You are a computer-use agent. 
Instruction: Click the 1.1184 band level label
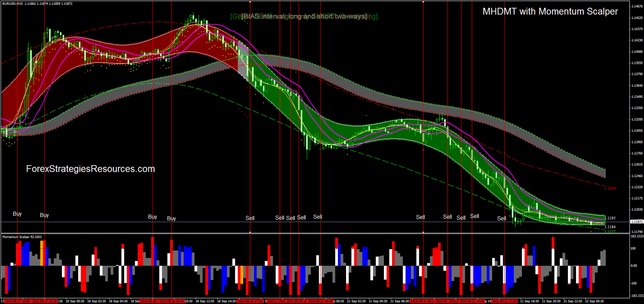click(x=610, y=227)
